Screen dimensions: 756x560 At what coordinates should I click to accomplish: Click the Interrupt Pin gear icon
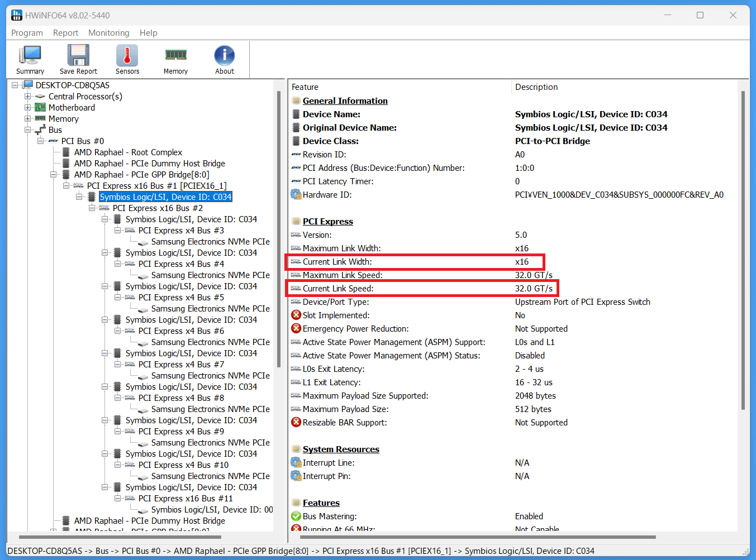click(x=296, y=476)
